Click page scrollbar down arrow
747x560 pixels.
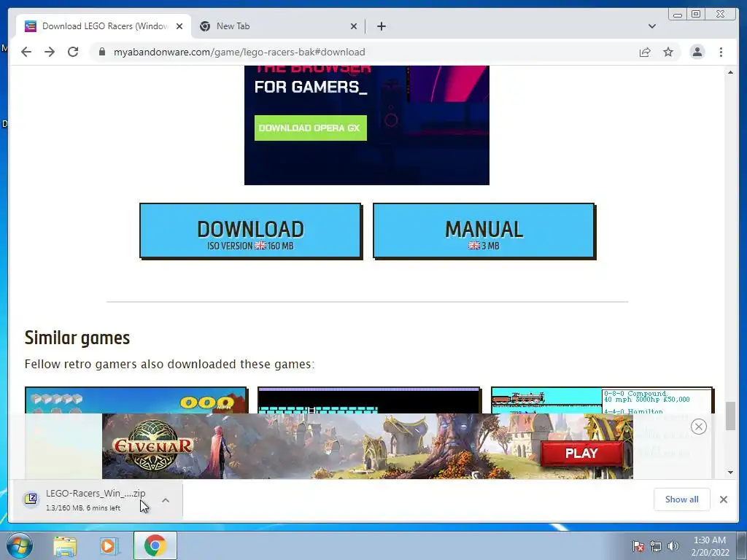[730, 472]
